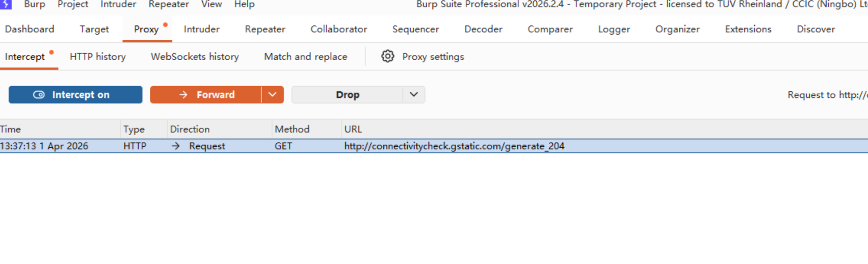Open the HTTP history sub-tab

(x=98, y=57)
